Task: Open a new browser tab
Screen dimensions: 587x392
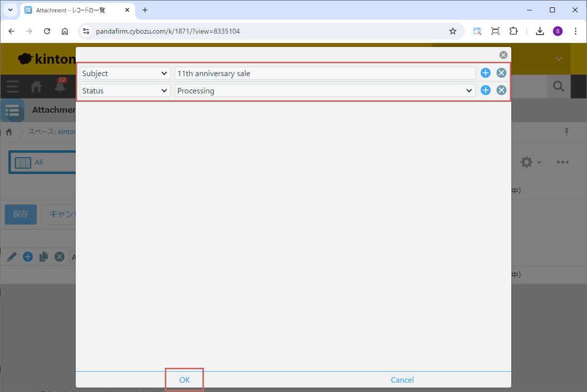Action: [x=145, y=10]
